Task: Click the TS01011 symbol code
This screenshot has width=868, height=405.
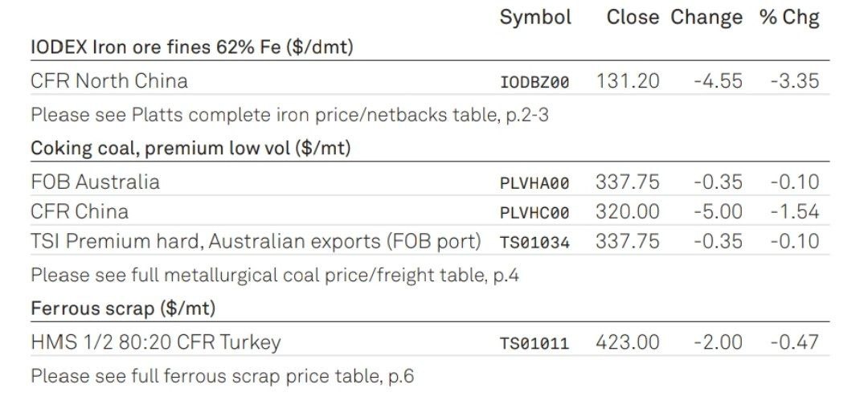Action: click(534, 344)
